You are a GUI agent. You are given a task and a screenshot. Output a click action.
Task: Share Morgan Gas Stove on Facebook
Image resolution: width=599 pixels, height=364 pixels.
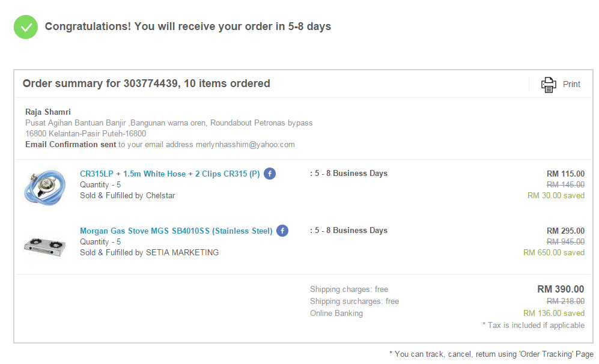(x=282, y=231)
